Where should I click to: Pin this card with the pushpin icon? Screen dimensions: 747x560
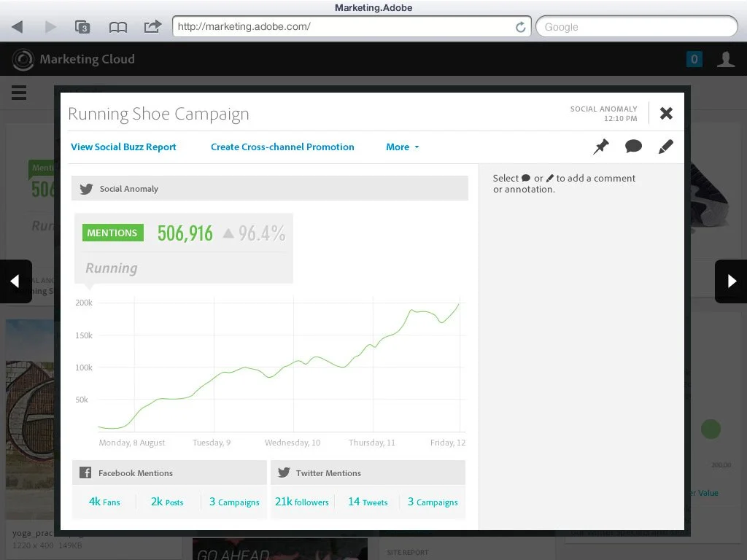601,146
